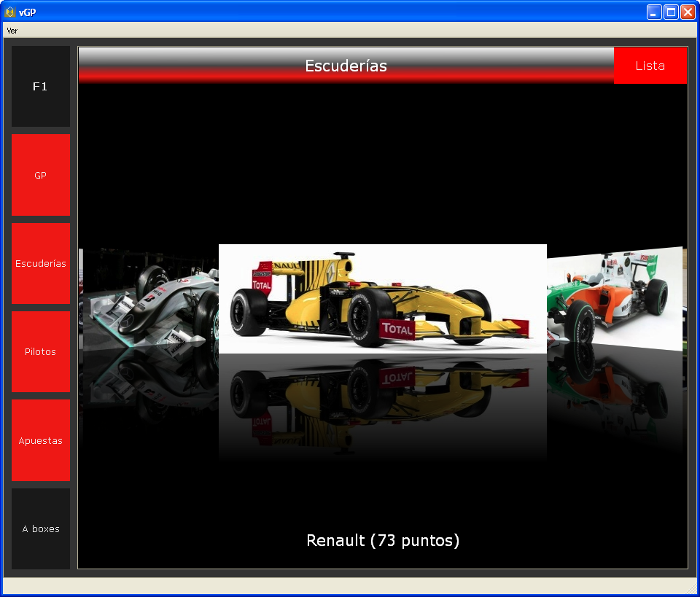
Task: Close the vGP window
Action: 688,12
